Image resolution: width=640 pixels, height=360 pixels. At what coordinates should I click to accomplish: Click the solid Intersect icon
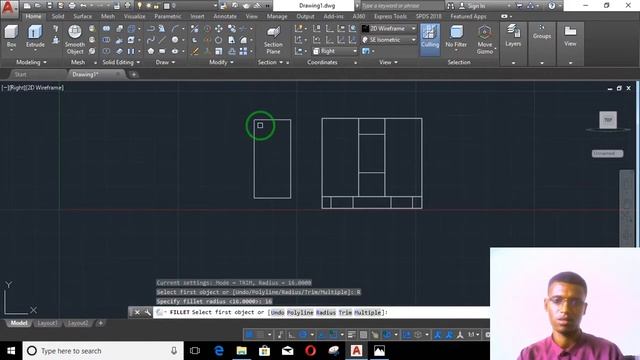(106, 51)
